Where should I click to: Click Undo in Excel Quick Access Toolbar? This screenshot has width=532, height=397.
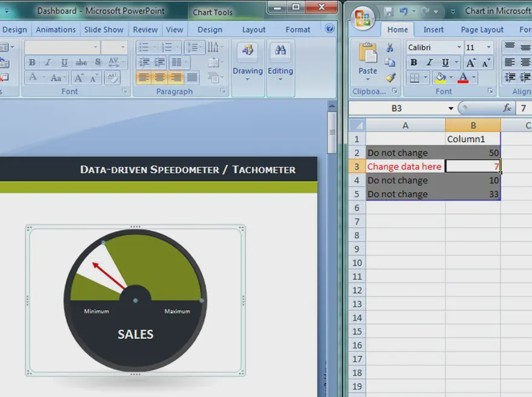[x=405, y=11]
